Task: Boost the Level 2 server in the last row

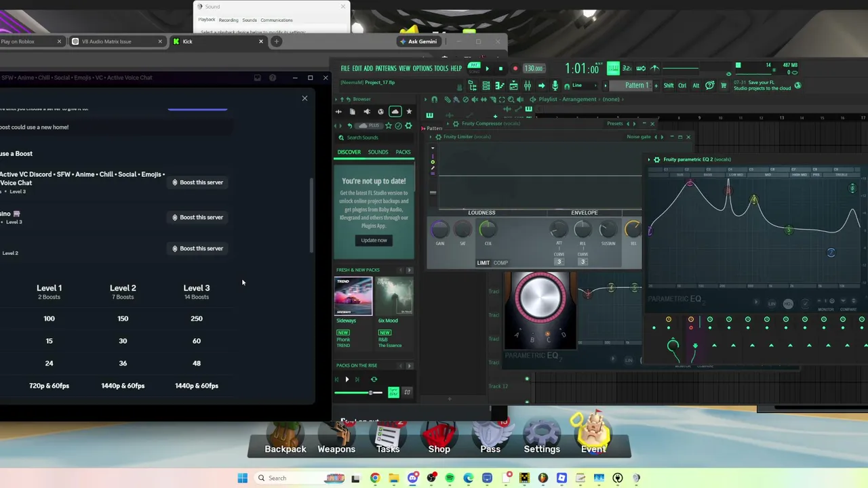Action: tap(197, 249)
